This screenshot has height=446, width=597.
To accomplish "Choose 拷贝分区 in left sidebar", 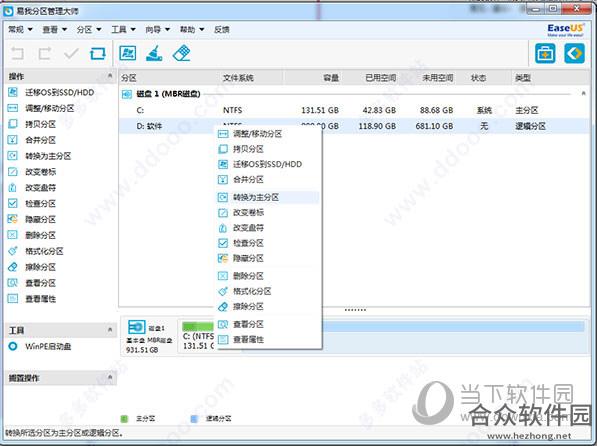I will 32,124.
